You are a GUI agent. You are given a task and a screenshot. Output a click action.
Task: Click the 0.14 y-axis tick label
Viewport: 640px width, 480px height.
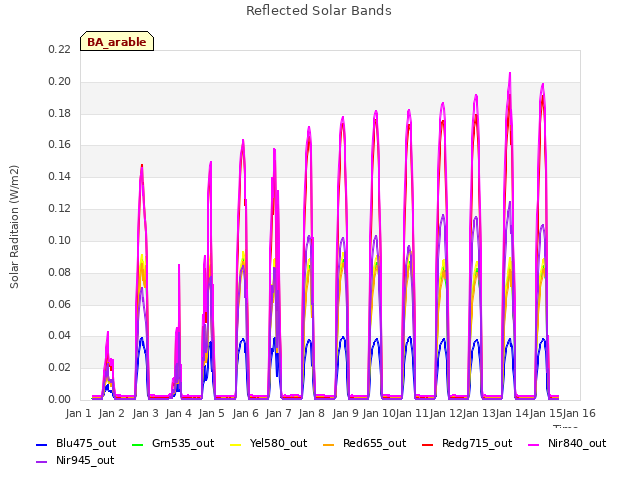60,176
